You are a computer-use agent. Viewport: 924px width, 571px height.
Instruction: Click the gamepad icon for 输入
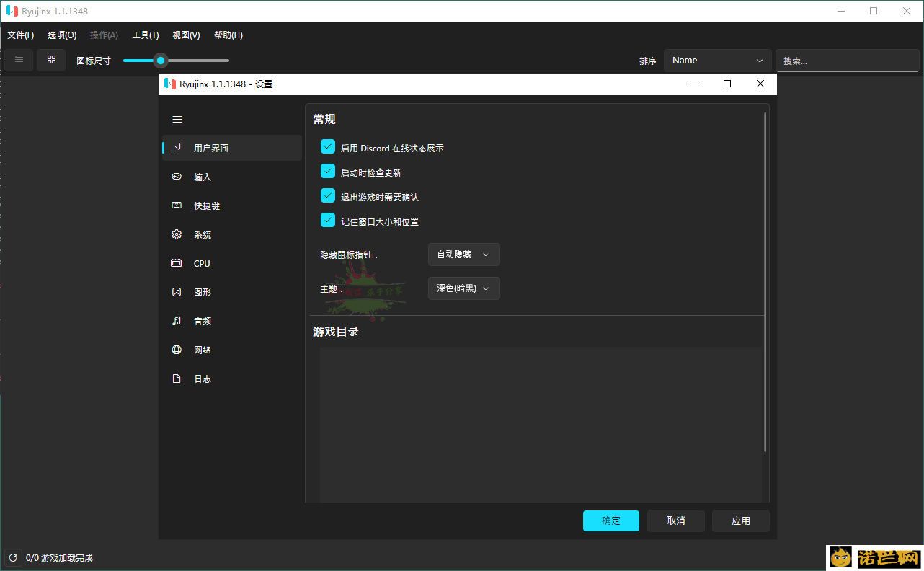(x=177, y=177)
